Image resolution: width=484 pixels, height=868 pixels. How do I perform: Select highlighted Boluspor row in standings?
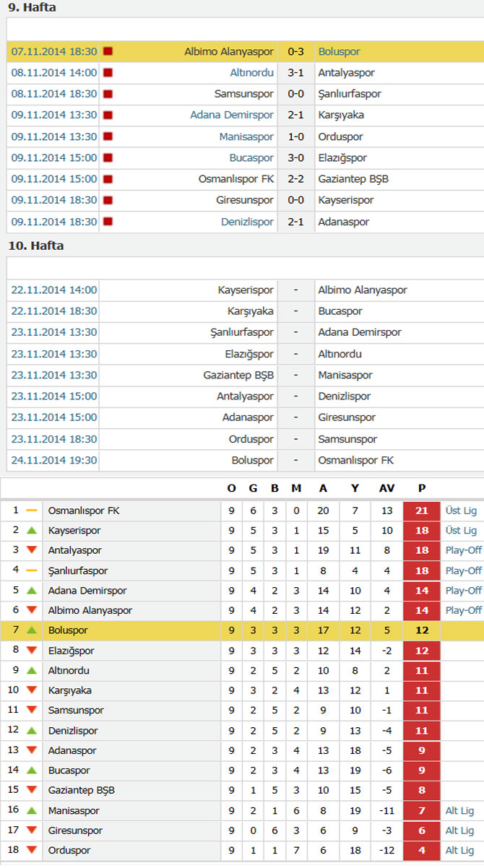coord(242,630)
